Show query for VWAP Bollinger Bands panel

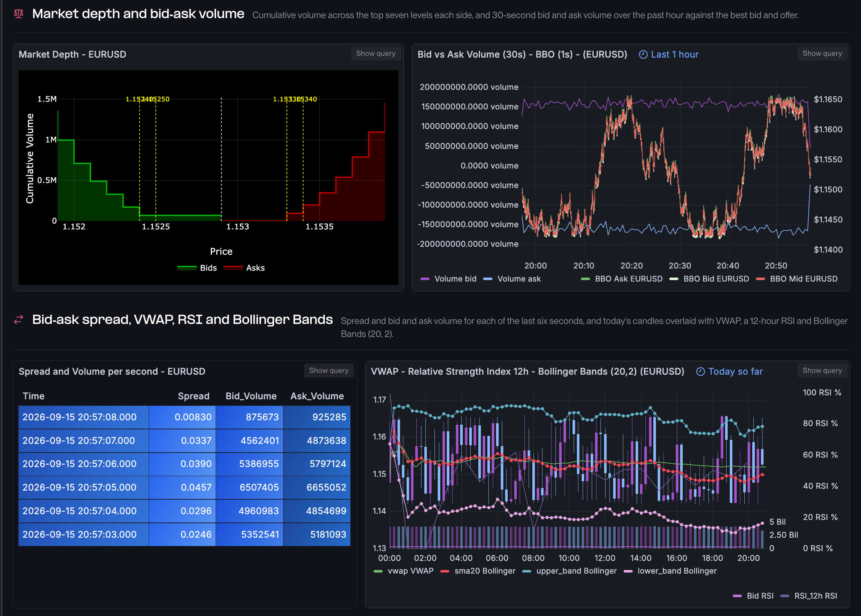[822, 371]
